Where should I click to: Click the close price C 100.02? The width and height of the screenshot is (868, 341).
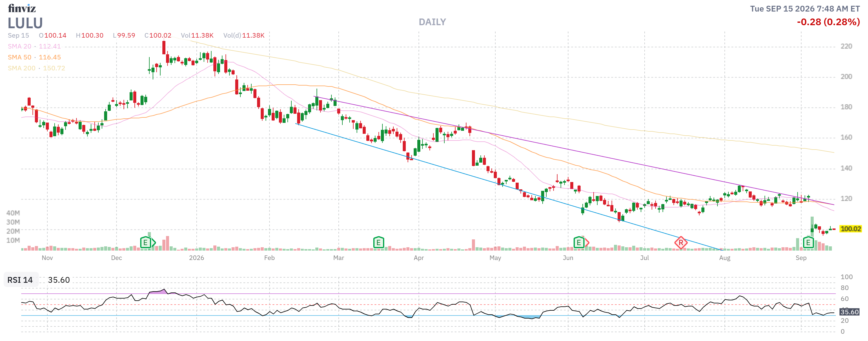158,35
